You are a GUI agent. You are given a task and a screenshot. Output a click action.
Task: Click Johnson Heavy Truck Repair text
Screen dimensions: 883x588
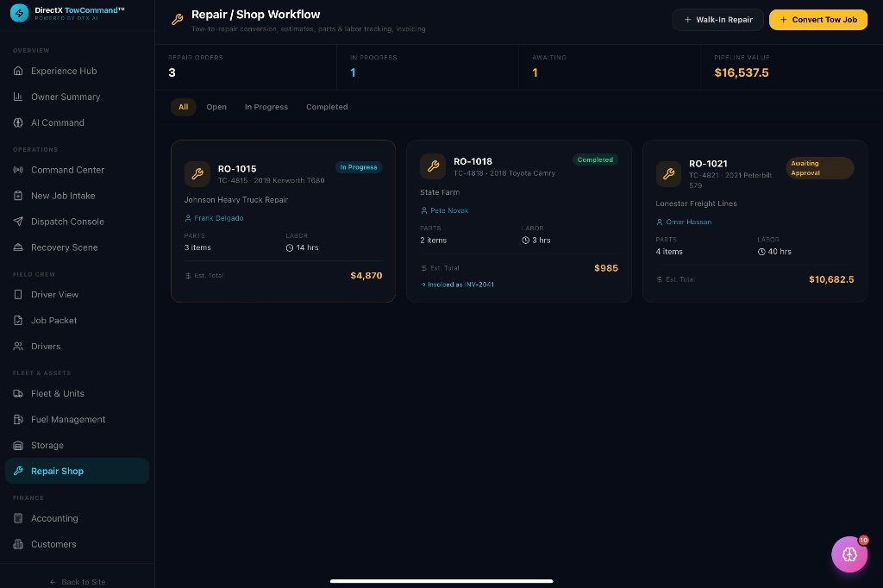click(x=236, y=200)
